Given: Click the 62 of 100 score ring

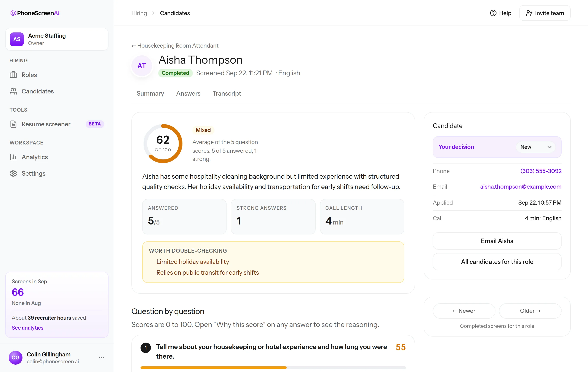Looking at the screenshot, I should (163, 143).
